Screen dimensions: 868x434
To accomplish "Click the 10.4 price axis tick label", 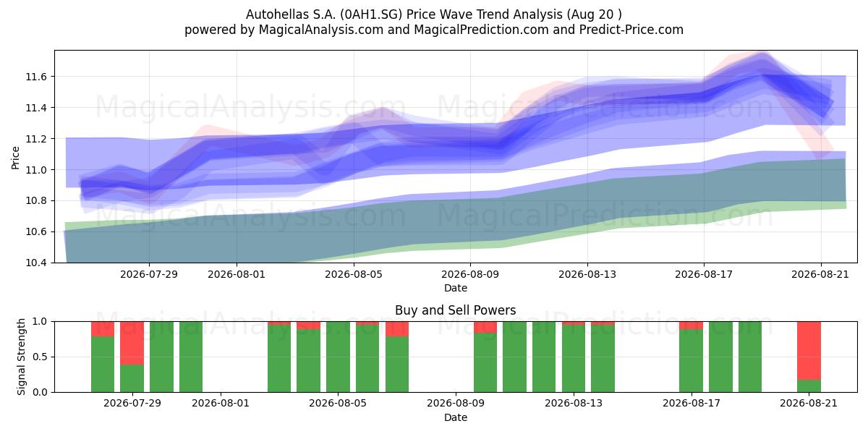I will pyautogui.click(x=38, y=263).
